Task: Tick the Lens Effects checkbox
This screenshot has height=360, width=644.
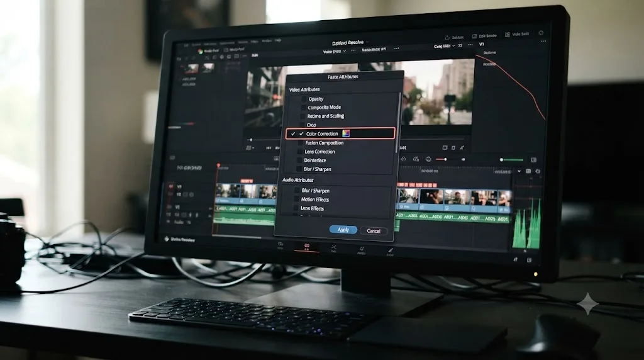Action: pyautogui.click(x=296, y=208)
